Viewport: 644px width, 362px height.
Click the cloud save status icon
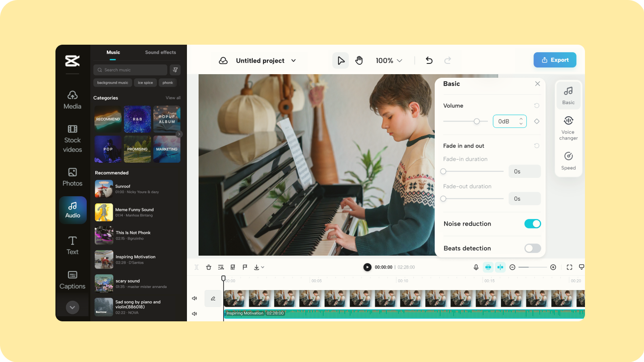(223, 61)
